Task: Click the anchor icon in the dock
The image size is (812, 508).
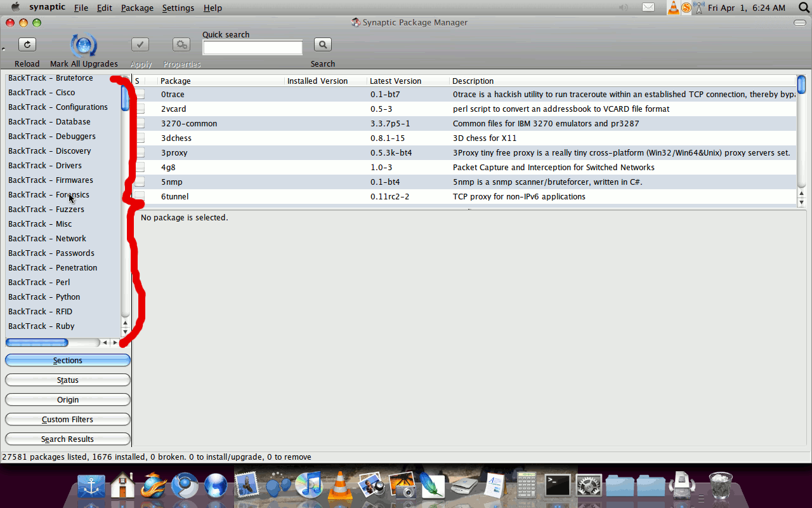Action: tap(91, 486)
